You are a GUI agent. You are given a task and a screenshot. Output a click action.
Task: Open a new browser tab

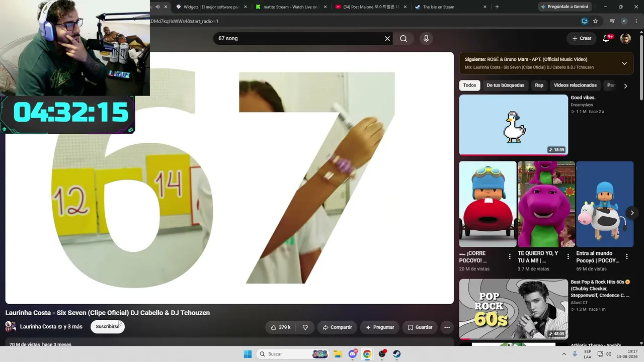tap(497, 7)
